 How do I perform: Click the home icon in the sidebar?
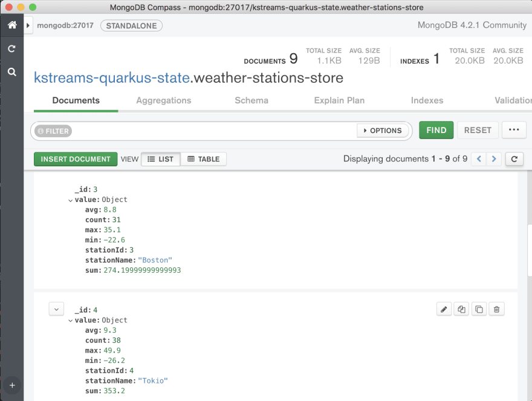(x=12, y=25)
